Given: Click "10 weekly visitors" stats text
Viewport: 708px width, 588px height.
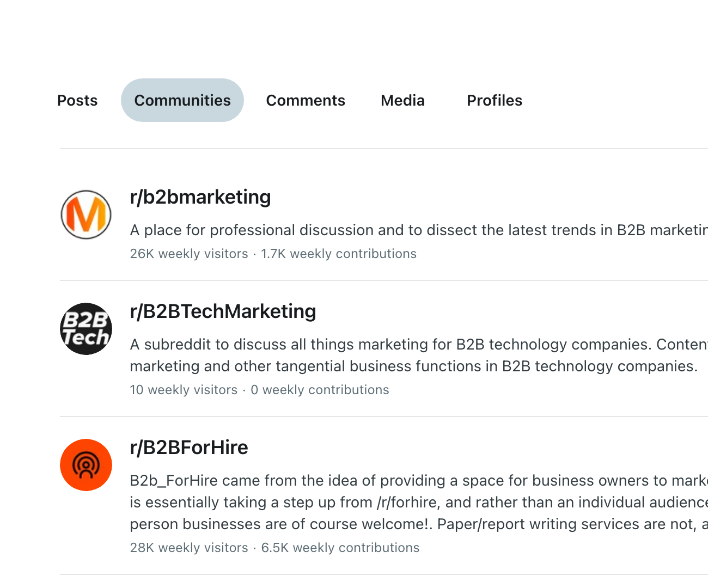Looking at the screenshot, I should (x=184, y=390).
